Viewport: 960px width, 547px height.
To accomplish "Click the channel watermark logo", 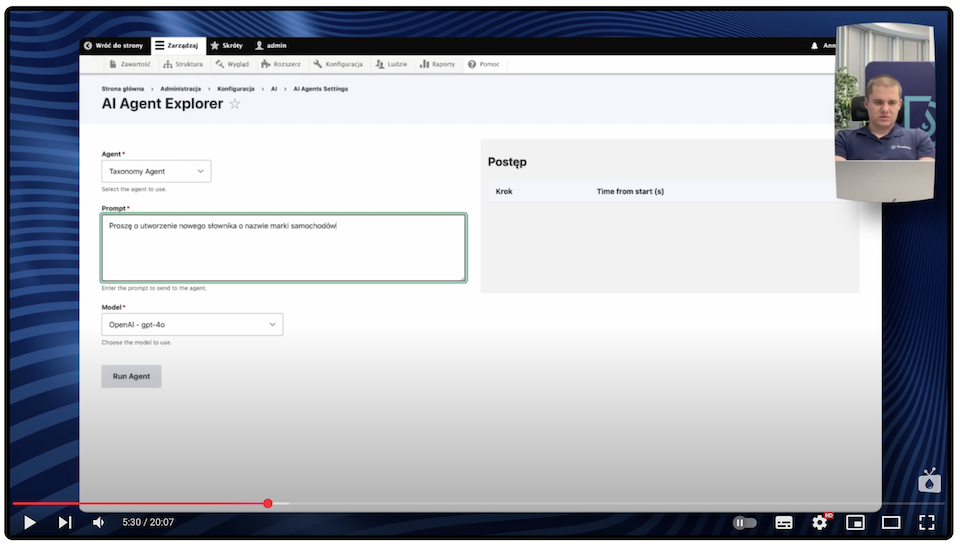I will pyautogui.click(x=929, y=480).
